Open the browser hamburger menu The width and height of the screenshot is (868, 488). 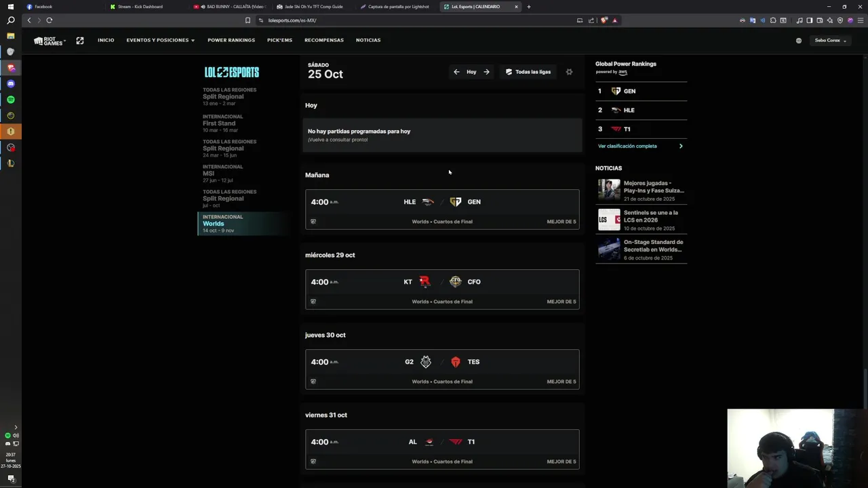(x=859, y=20)
